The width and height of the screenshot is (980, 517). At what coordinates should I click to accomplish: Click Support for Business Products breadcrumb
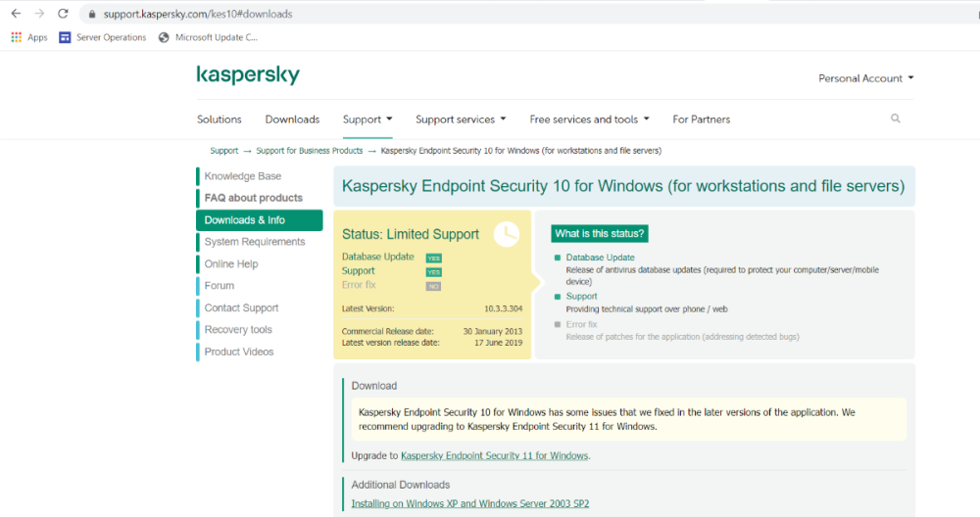coord(310,151)
